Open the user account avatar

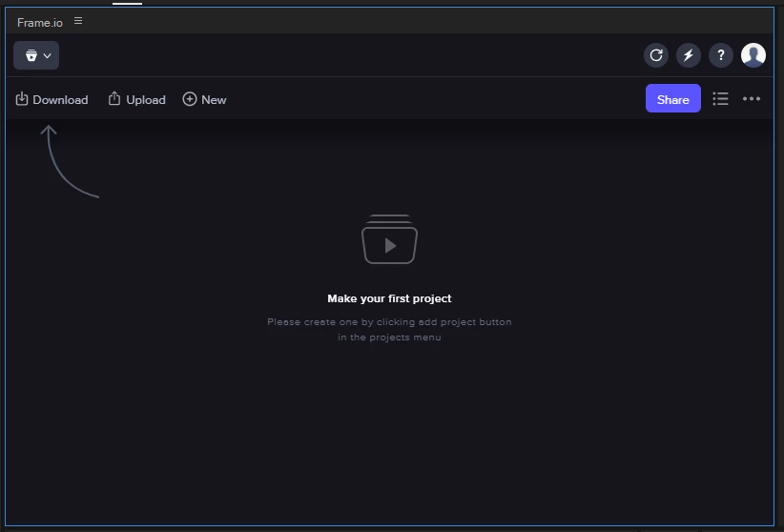point(753,55)
